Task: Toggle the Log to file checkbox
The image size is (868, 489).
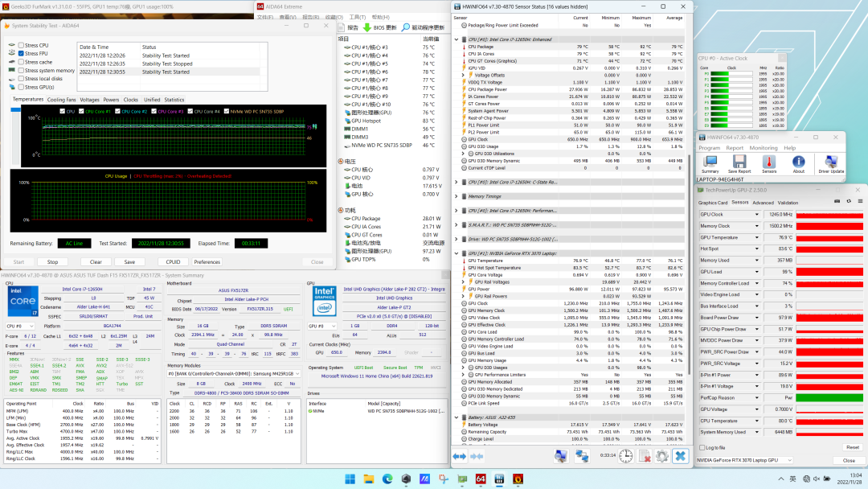Action: (700, 447)
